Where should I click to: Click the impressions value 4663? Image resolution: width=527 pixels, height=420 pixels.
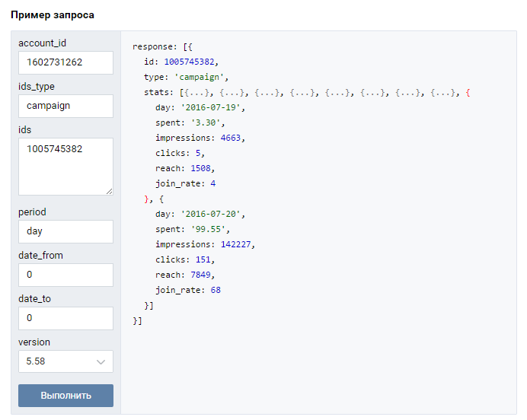click(231, 138)
